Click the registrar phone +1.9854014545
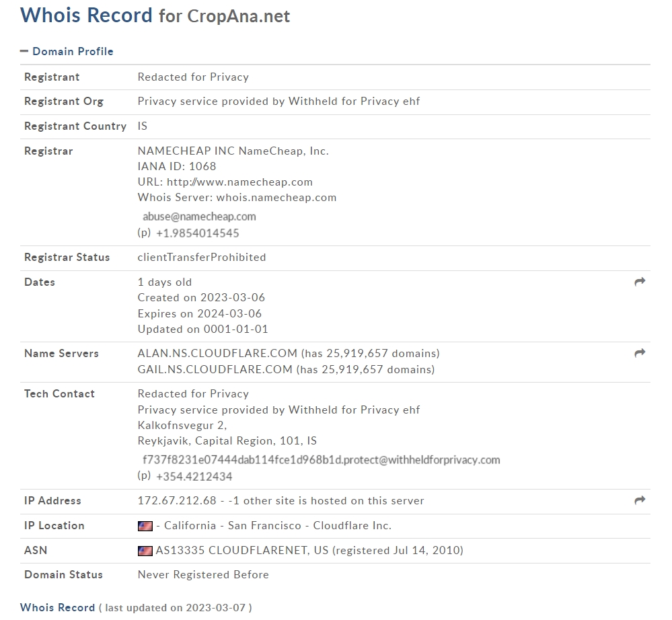This screenshot has height=620, width=672. 198,233
